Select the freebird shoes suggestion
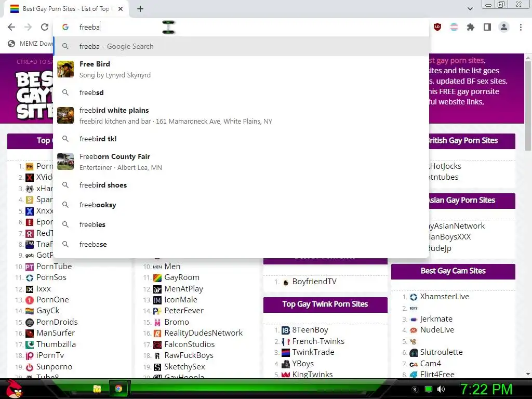Viewport: 532px width, 399px height. coord(241,185)
